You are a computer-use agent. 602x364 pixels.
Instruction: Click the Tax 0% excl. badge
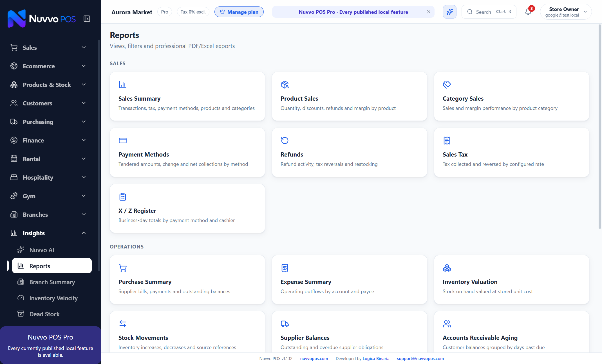pyautogui.click(x=193, y=12)
